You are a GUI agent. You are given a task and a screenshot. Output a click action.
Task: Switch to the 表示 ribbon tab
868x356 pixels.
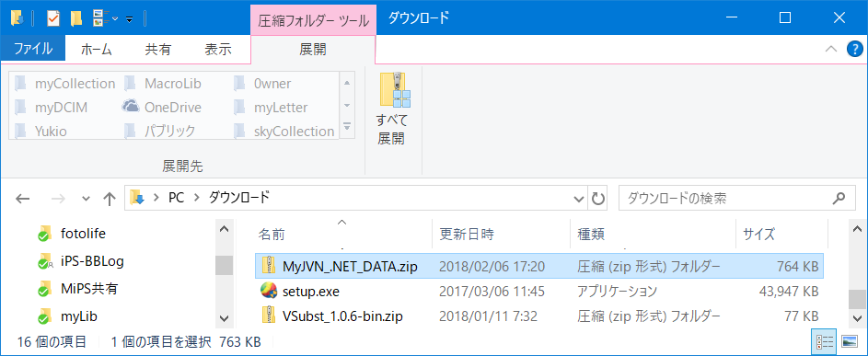coord(218,50)
